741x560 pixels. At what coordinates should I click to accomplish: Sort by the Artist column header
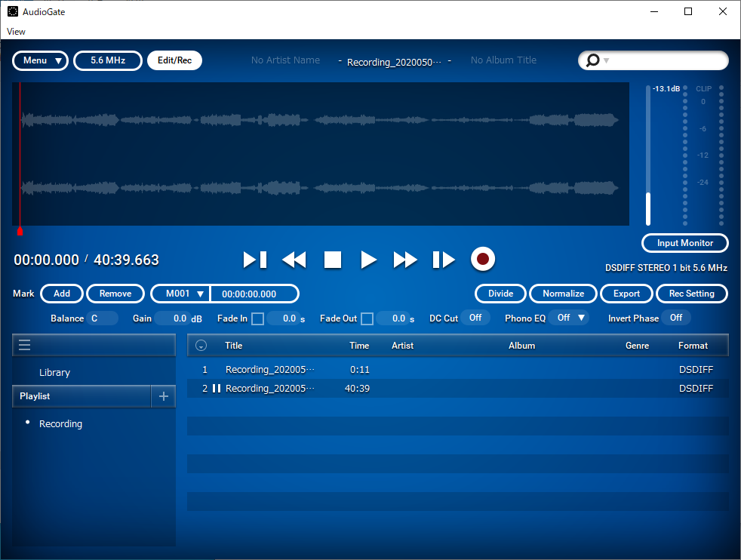click(403, 346)
